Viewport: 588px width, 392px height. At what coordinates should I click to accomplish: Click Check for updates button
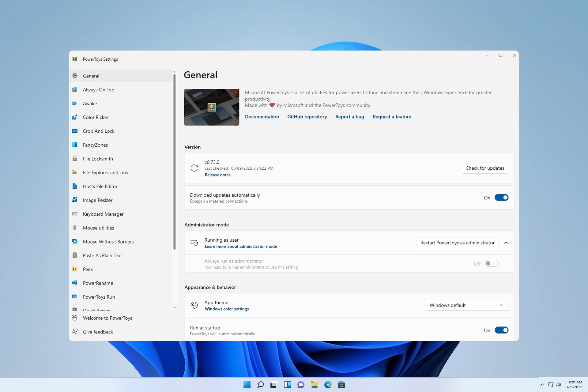click(485, 168)
